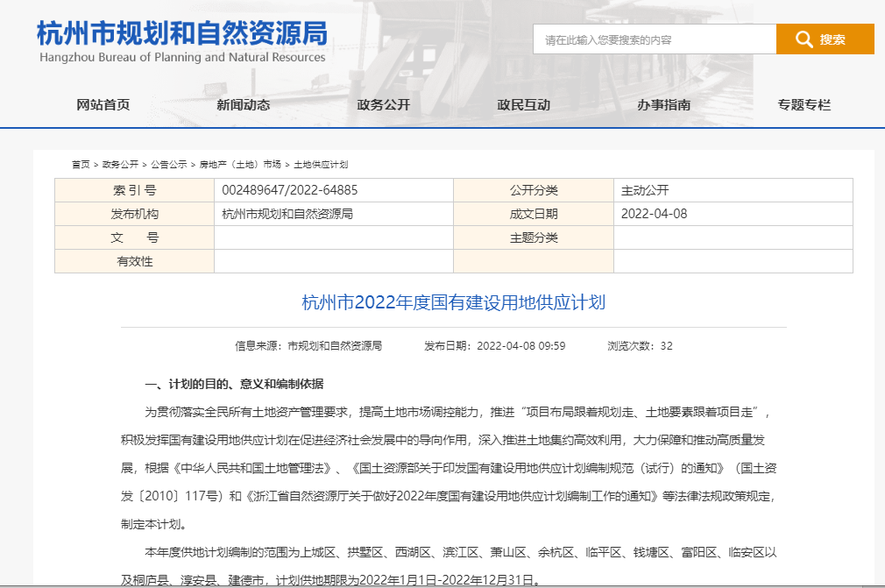
Task: Click the Hangzhou Bureau of Planning logo
Action: click(x=182, y=41)
